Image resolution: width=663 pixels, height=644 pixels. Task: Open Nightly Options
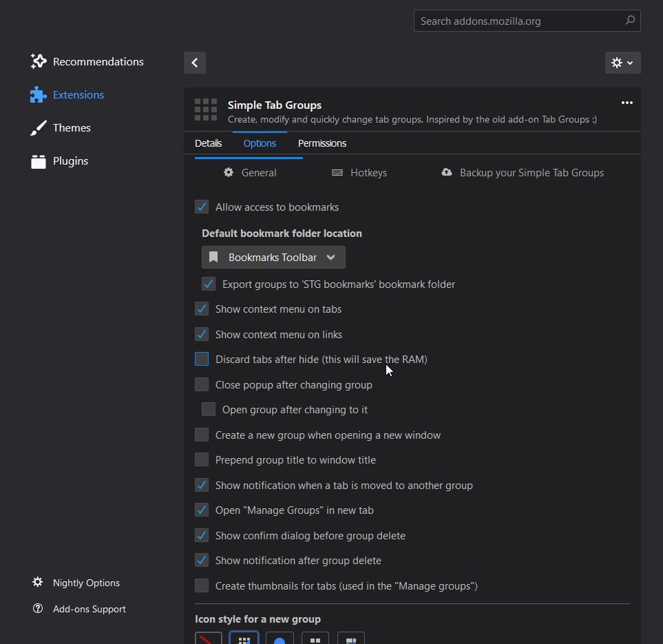(x=76, y=583)
